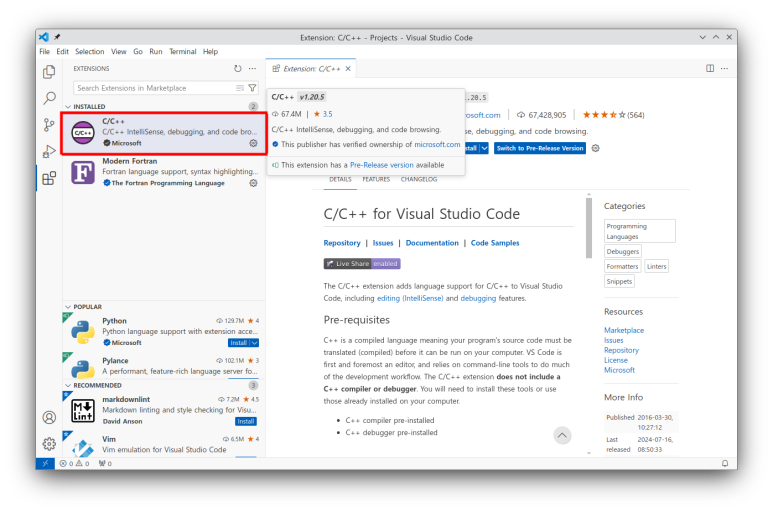Image resolution: width=773 pixels, height=512 pixels.
Task: Open the Search view in activity bar
Action: click(x=49, y=98)
